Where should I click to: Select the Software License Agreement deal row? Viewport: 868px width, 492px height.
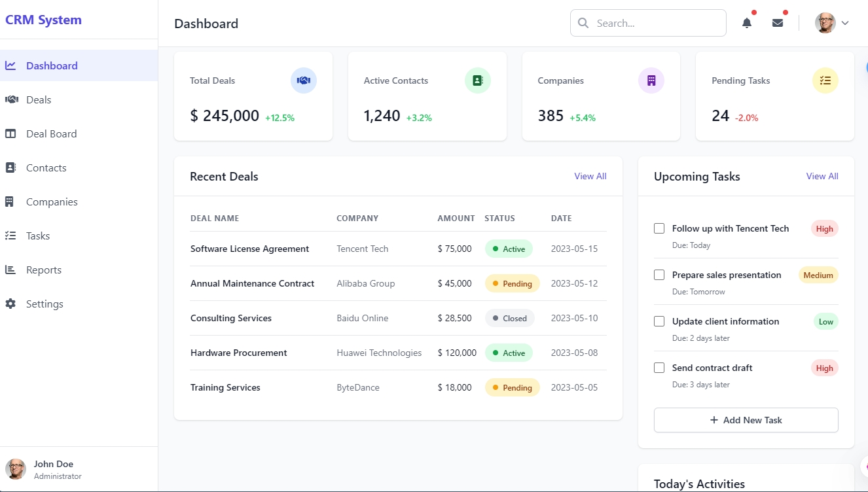[x=249, y=249]
